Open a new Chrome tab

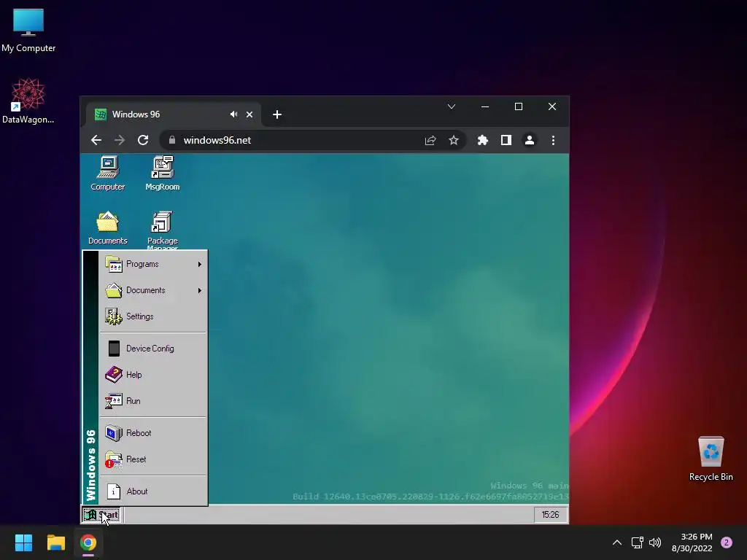click(x=277, y=114)
